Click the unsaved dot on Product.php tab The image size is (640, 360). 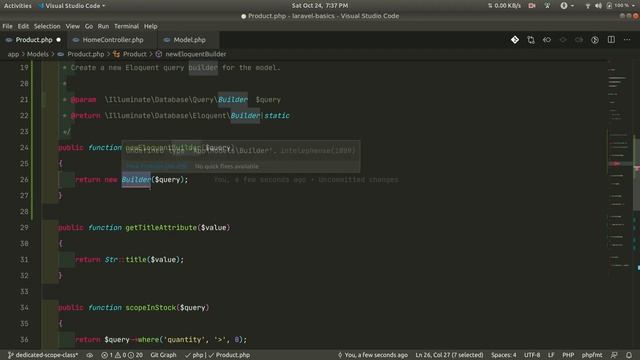[58, 40]
